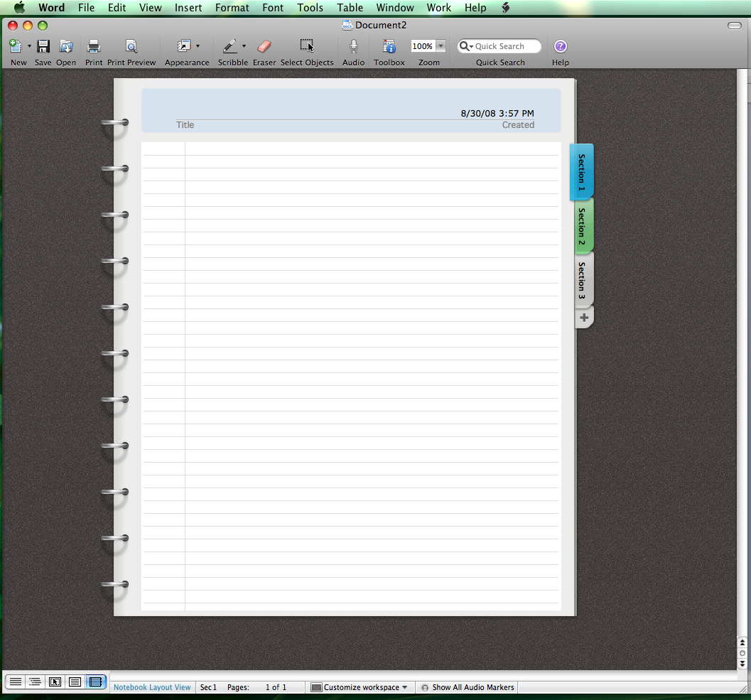Open the Apple menu

[20, 8]
